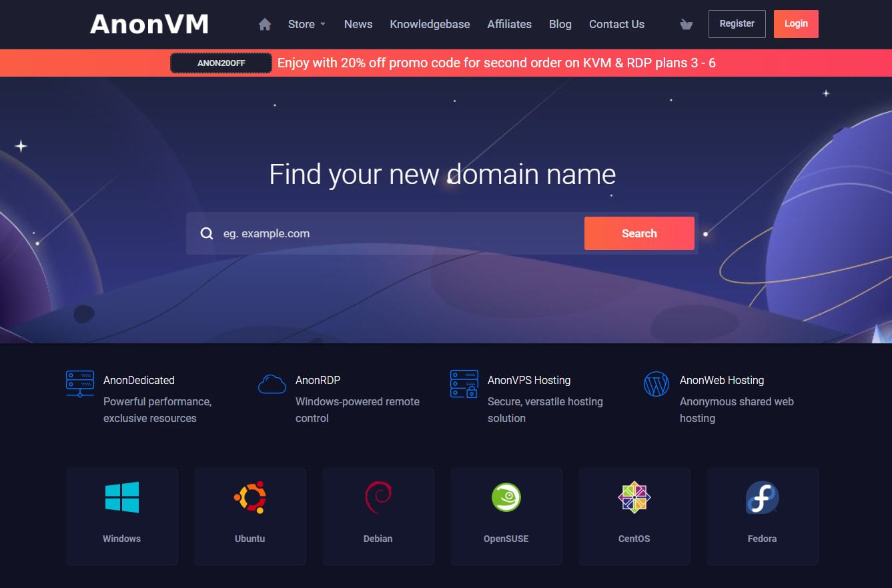
Task: Click the orange Search button
Action: pos(639,233)
